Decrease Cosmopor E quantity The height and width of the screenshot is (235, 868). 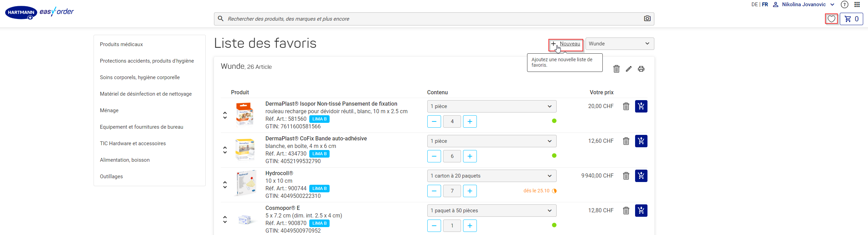point(434,226)
